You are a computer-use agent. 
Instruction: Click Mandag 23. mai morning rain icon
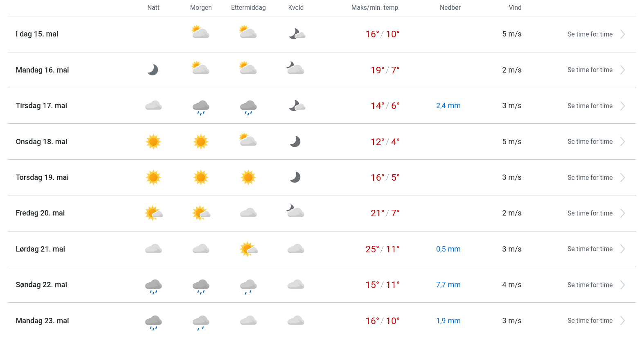point(201,322)
